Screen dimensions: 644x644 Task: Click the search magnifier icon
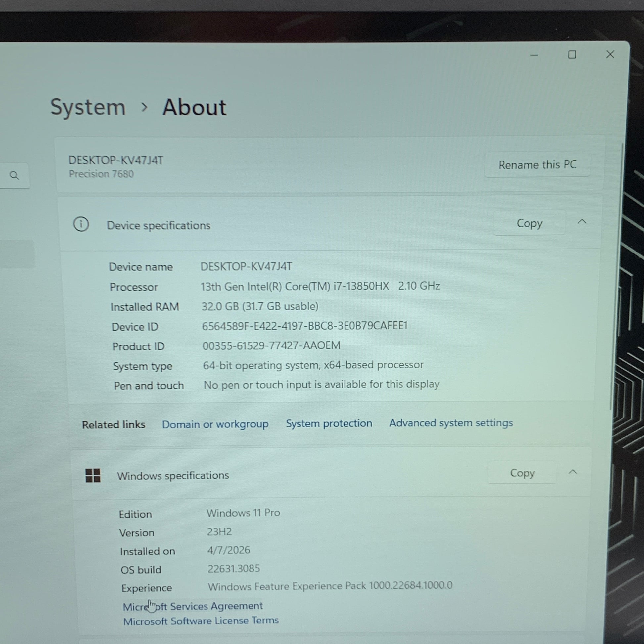(14, 175)
